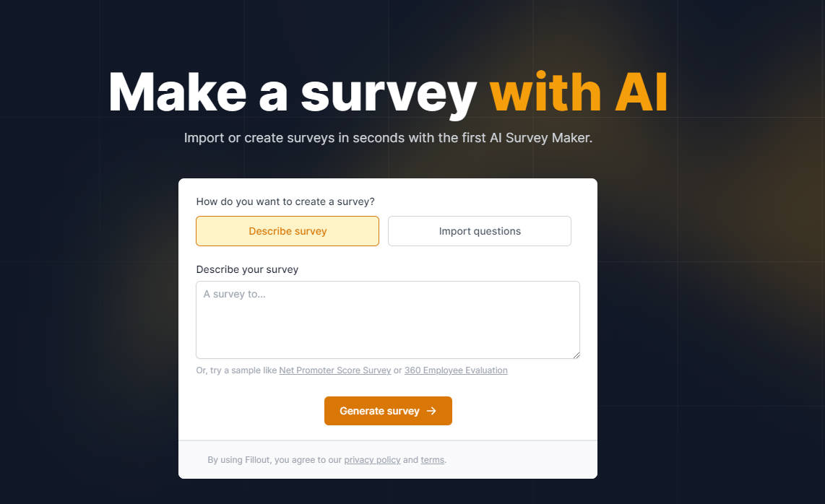The image size is (825, 504).
Task: Try the Net Promoter Score Survey example link
Action: coord(334,370)
